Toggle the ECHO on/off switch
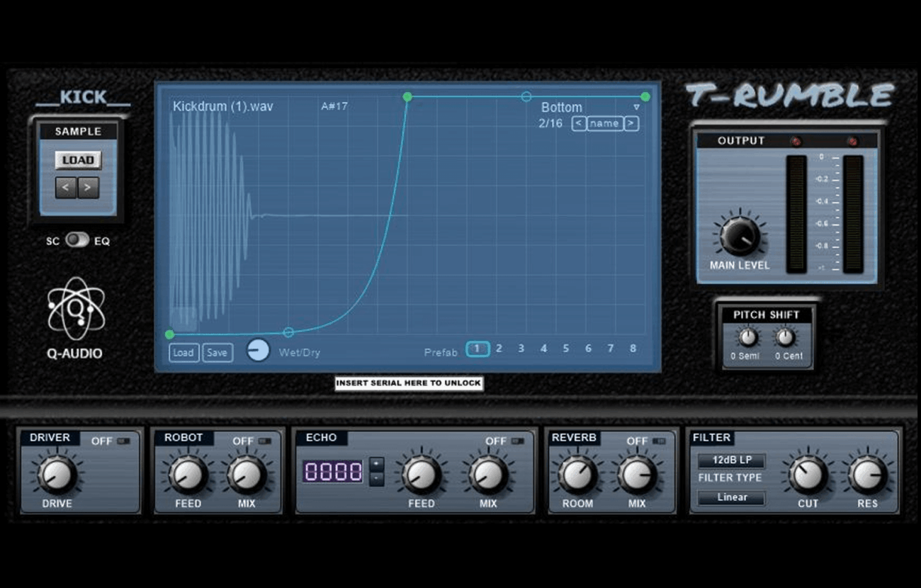This screenshot has height=588, width=921. tap(517, 441)
